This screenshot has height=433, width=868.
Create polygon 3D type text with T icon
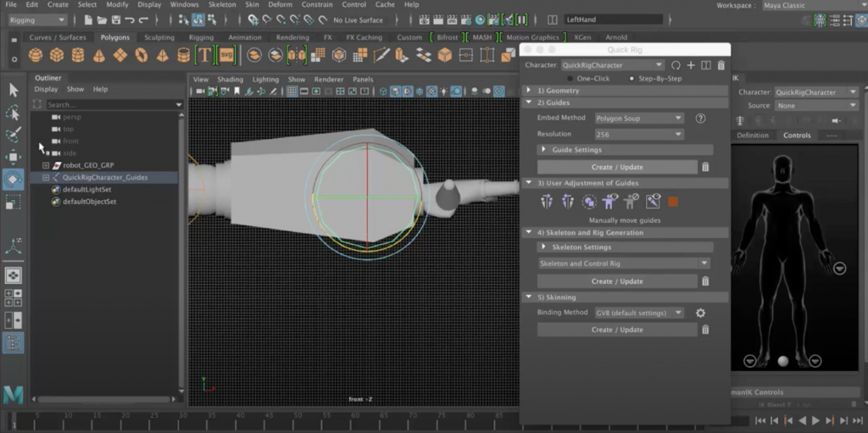(x=204, y=55)
